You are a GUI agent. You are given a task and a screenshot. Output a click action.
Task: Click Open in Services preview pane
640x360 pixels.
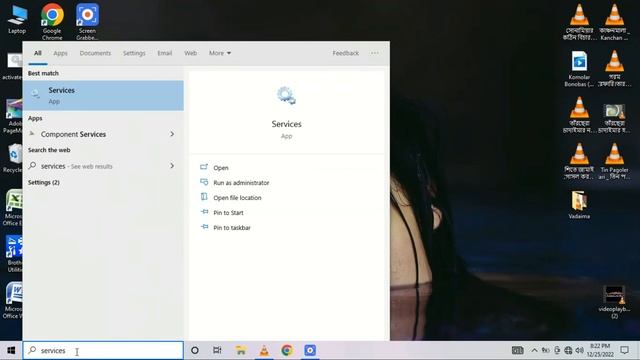tap(221, 168)
